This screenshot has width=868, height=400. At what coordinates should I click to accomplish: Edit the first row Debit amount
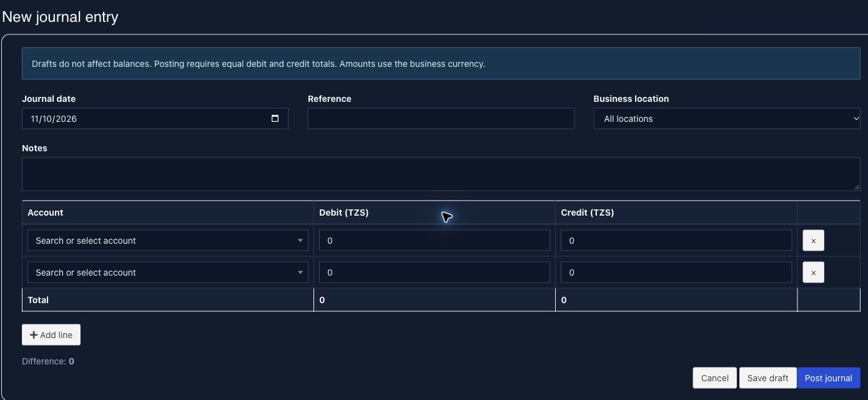[x=435, y=241]
